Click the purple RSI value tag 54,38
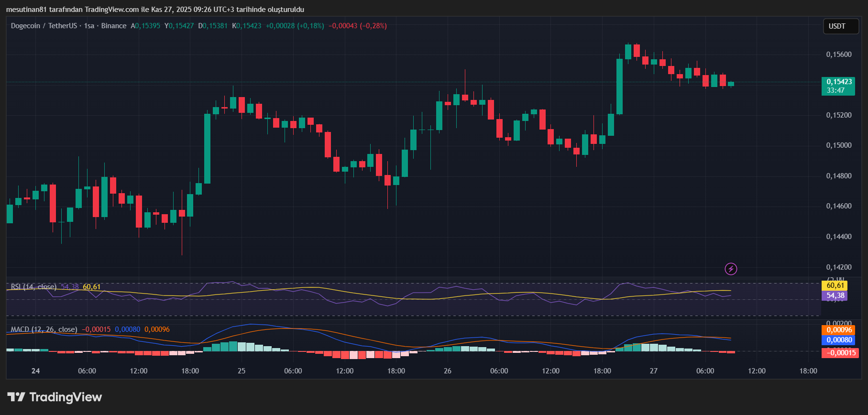 pos(834,296)
